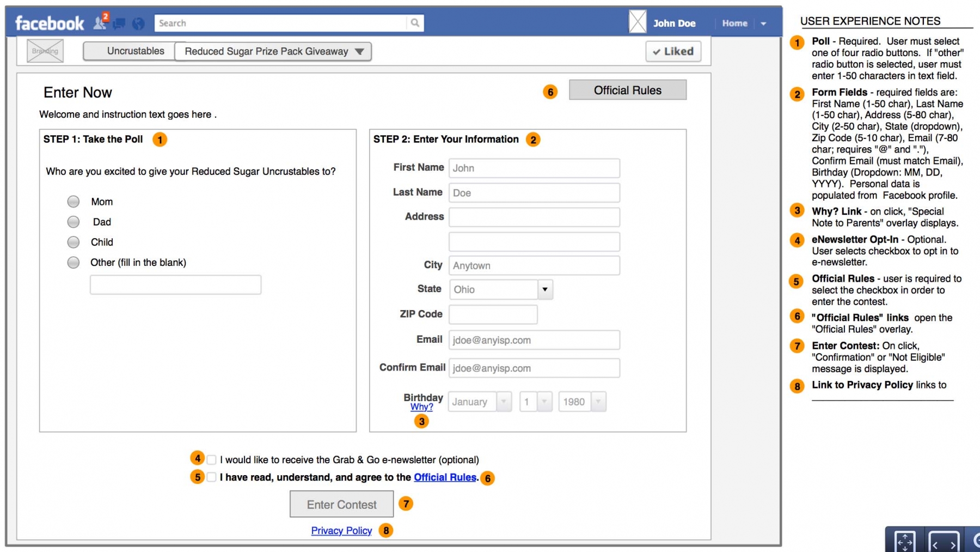The image size is (980, 552).
Task: Open the Privacy Policy link
Action: [341, 530]
